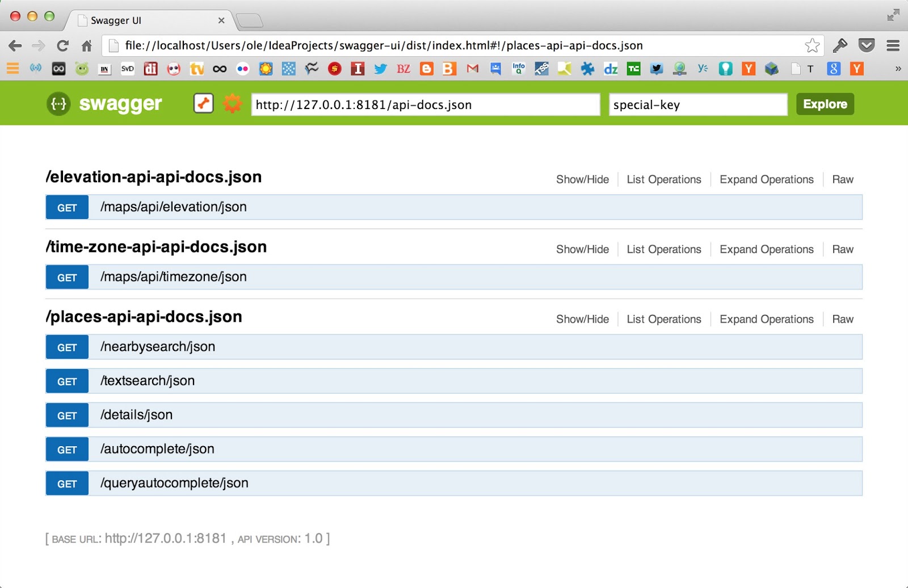Click the Explore button

(825, 104)
